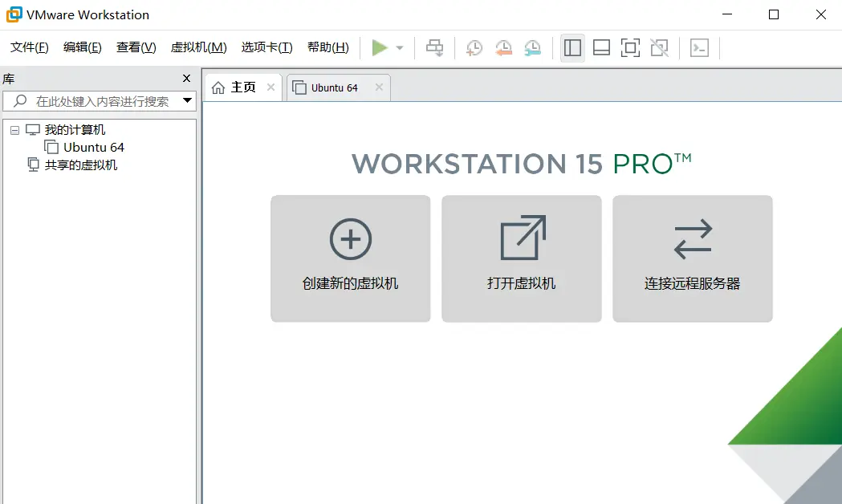This screenshot has width=842, height=504.
Task: Close the 库 library panel
Action: [186, 79]
